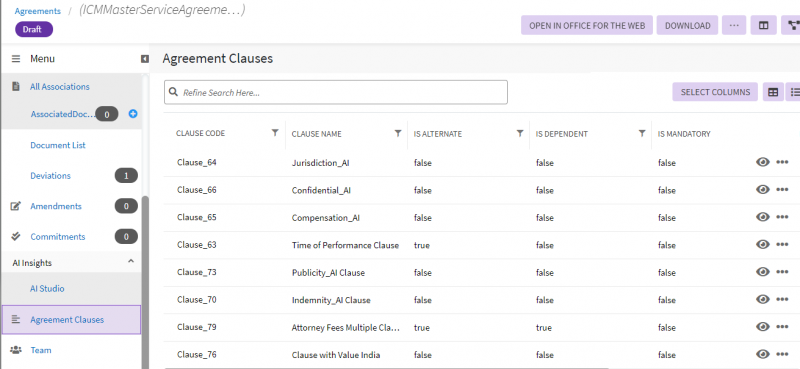800x369 pixels.
Task: View Publicity_AI Clause with eye icon
Action: click(763, 272)
